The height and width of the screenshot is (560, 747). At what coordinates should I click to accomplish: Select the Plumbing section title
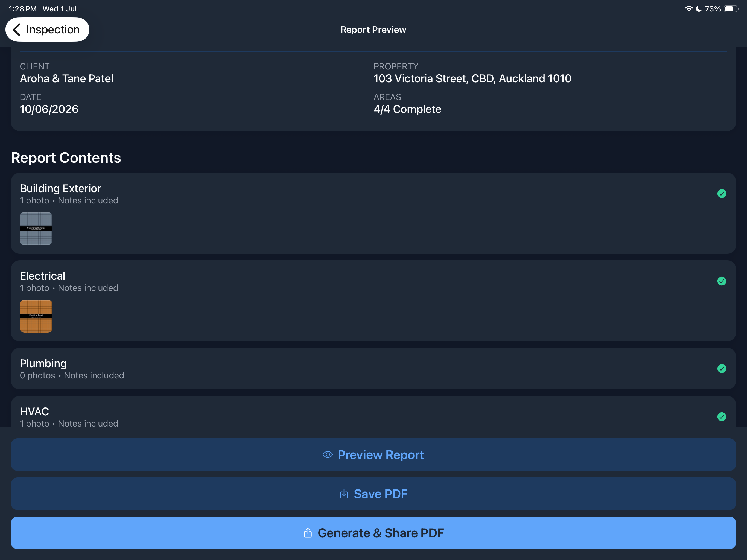[x=43, y=363]
